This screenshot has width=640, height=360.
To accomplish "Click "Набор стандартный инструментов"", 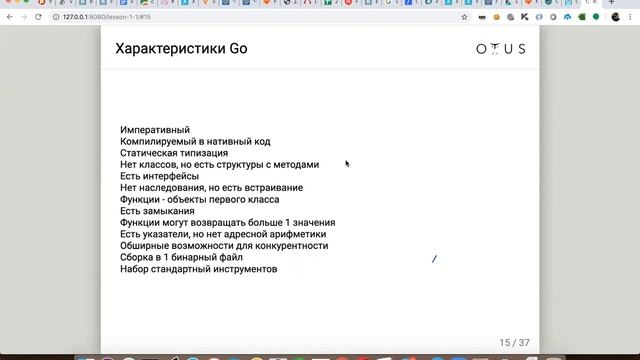I will [199, 269].
